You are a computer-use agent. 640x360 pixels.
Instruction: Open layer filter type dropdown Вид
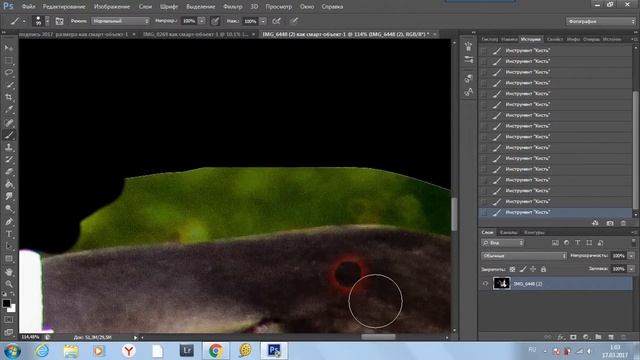click(502, 243)
